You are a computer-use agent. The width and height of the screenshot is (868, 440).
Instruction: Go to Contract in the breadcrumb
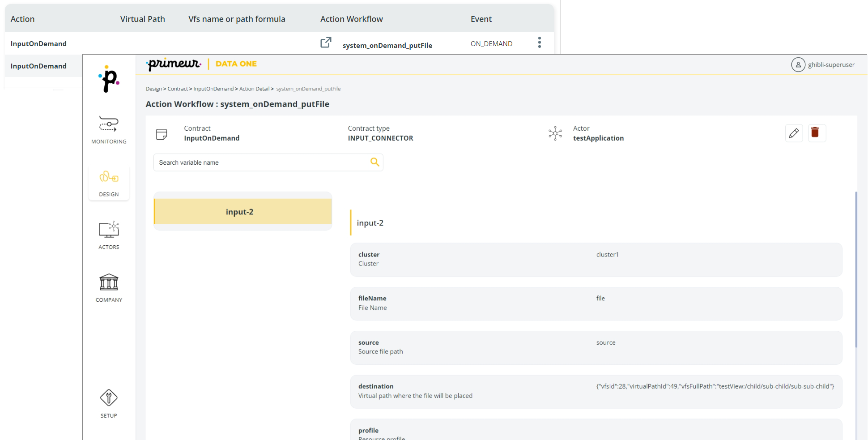(x=178, y=89)
